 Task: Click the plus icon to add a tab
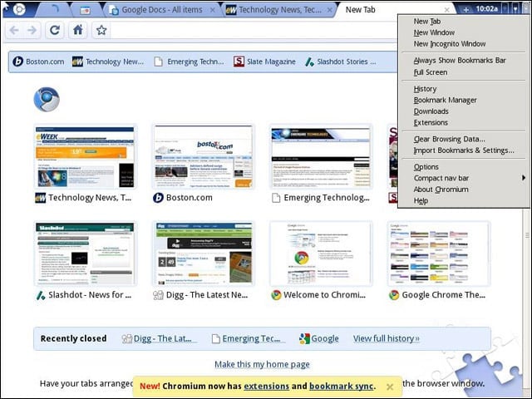tap(465, 9)
